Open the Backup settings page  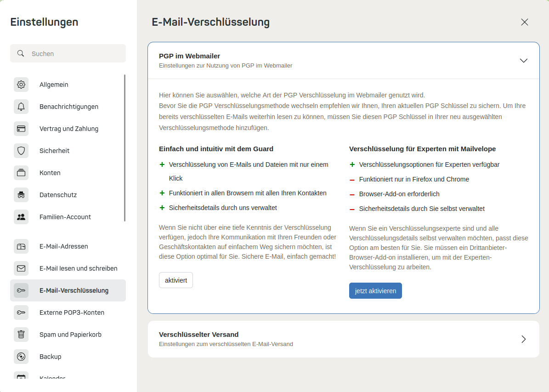pos(68,357)
